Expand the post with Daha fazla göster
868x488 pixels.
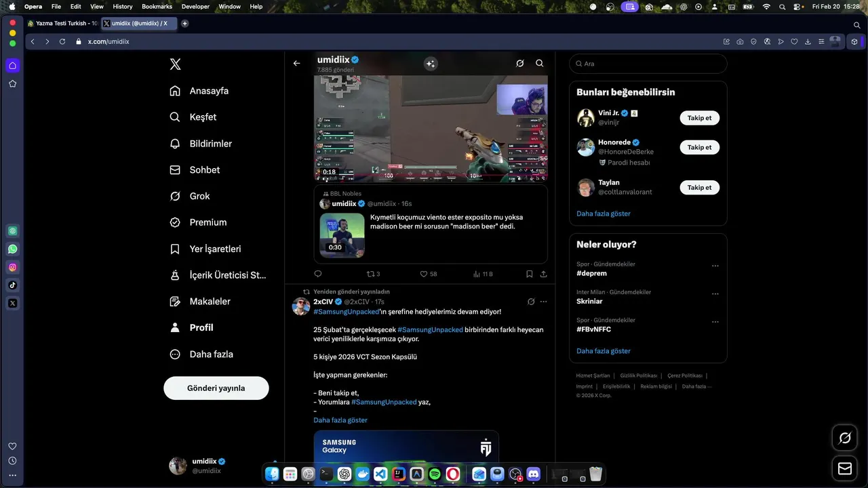[x=340, y=420]
